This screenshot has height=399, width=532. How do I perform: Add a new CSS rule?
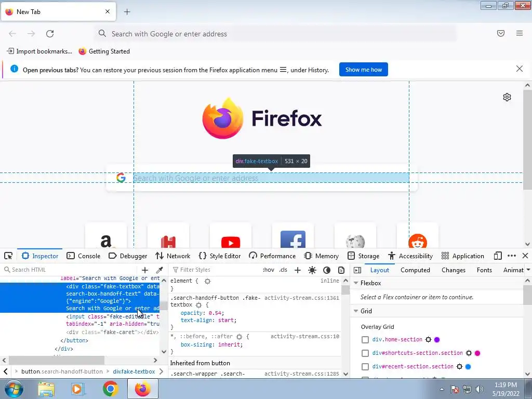coord(298,270)
